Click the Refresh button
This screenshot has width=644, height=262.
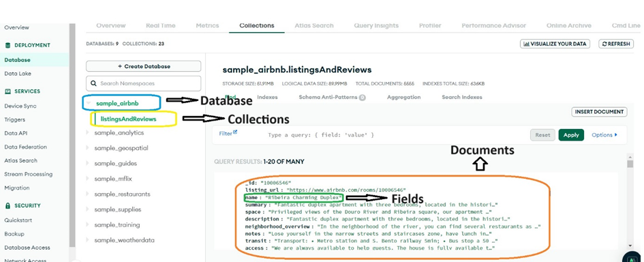tap(616, 44)
